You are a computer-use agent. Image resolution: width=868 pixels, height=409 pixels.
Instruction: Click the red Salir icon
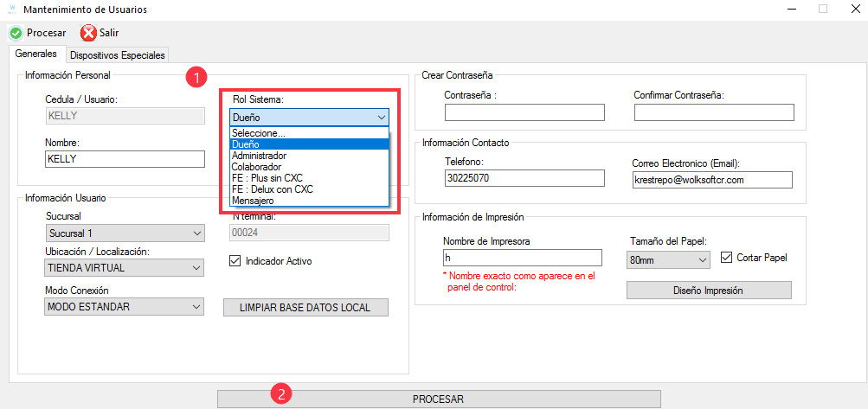(x=88, y=33)
